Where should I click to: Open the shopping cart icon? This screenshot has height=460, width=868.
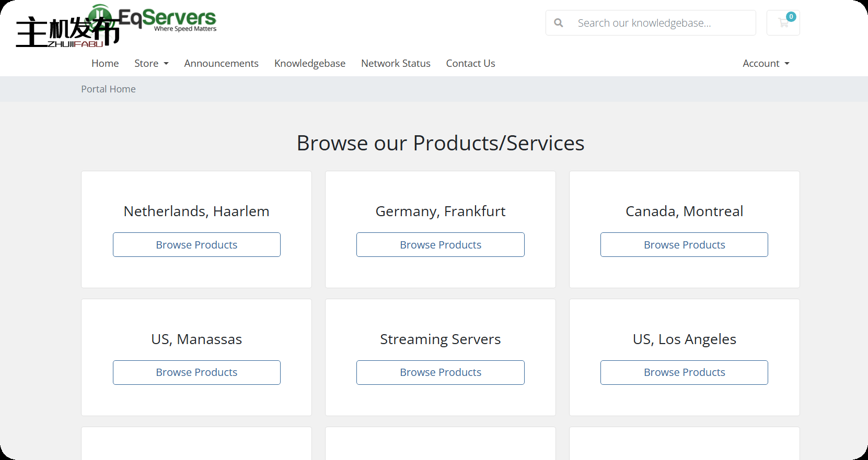[x=783, y=23]
